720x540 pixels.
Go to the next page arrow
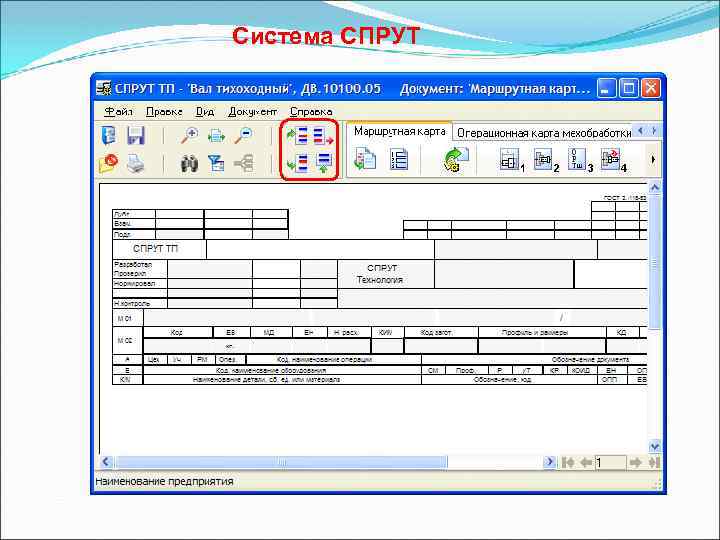click(x=636, y=462)
